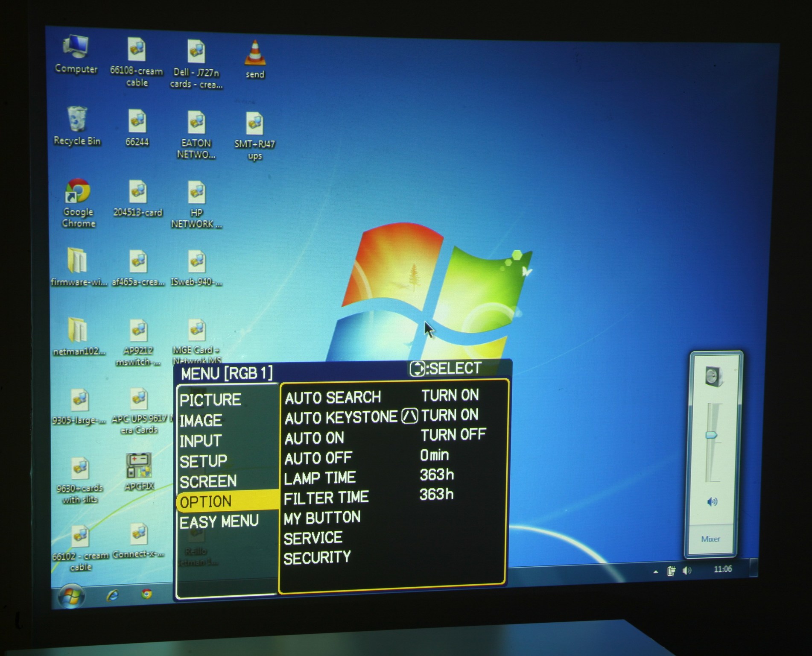The image size is (812, 656).
Task: Open the HP NETWORK... shortcut
Action: 196,205
